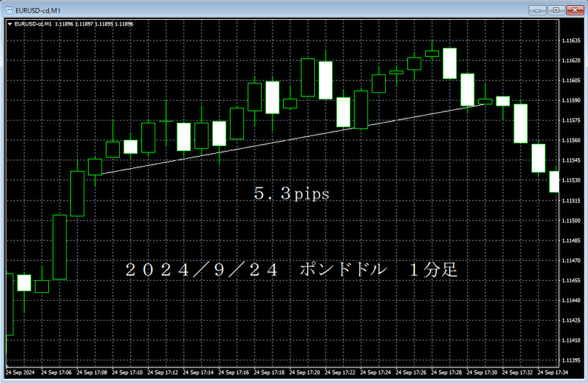Click the 1.11500 price on the scale
Viewport: 588px width, 383px height.
pos(572,221)
